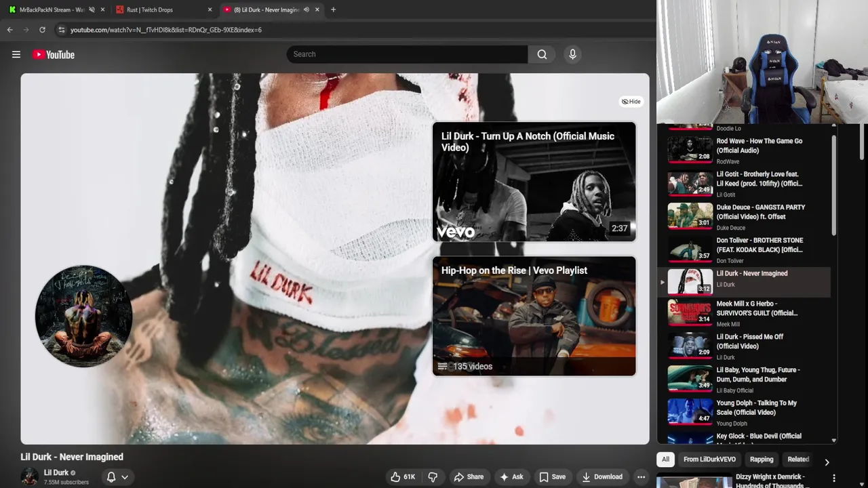Download the Never Imagined video
Viewport: 868px width, 488px height.
tap(602, 476)
